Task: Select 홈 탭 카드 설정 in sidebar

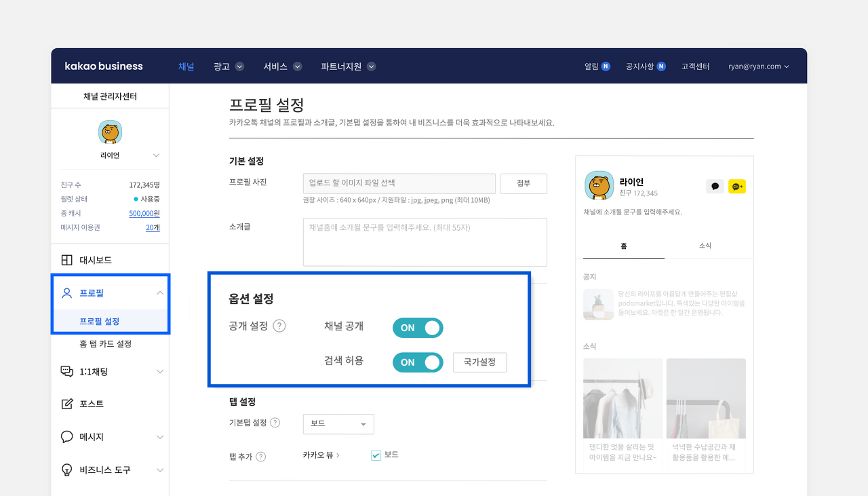Action: click(x=105, y=344)
